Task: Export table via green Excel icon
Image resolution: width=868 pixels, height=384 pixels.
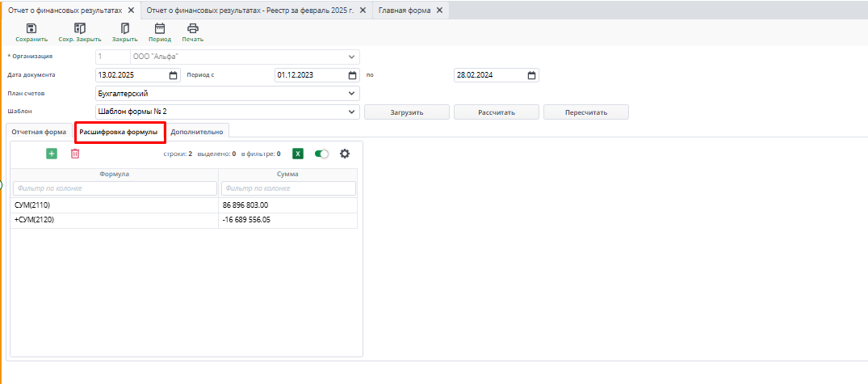Action: point(298,154)
